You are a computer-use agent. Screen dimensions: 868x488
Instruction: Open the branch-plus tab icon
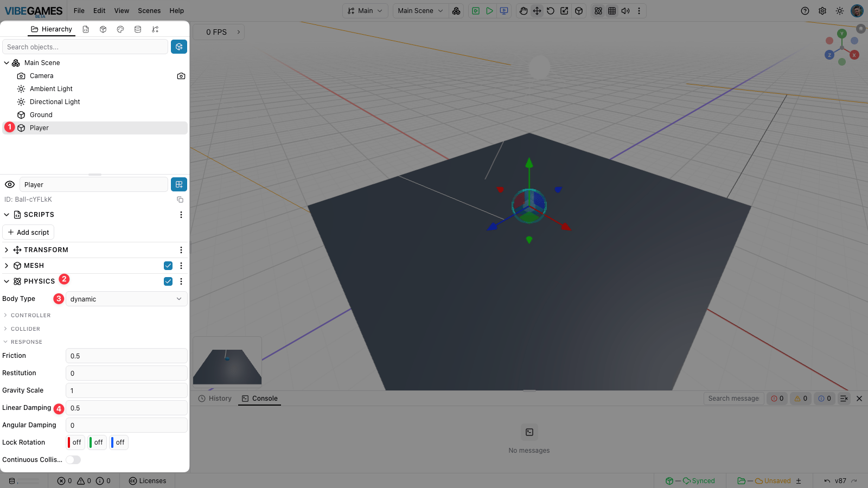coord(155,29)
